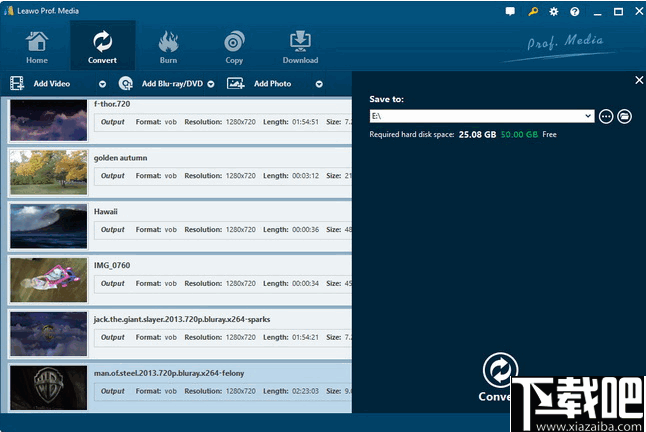646x432 pixels.
Task: Click the Add Video film icon
Action: (17, 84)
